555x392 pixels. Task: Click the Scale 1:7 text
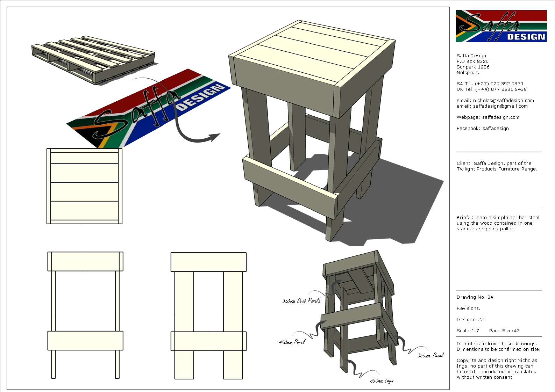468,331
